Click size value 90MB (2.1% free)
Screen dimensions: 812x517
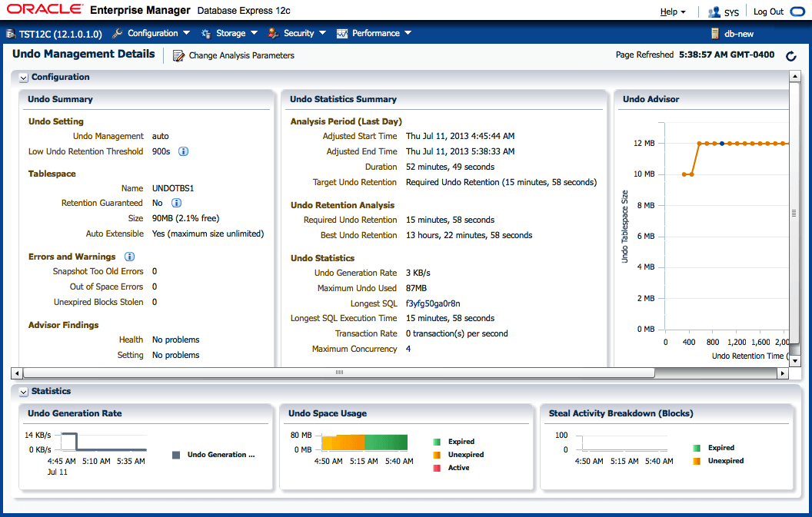(x=186, y=218)
